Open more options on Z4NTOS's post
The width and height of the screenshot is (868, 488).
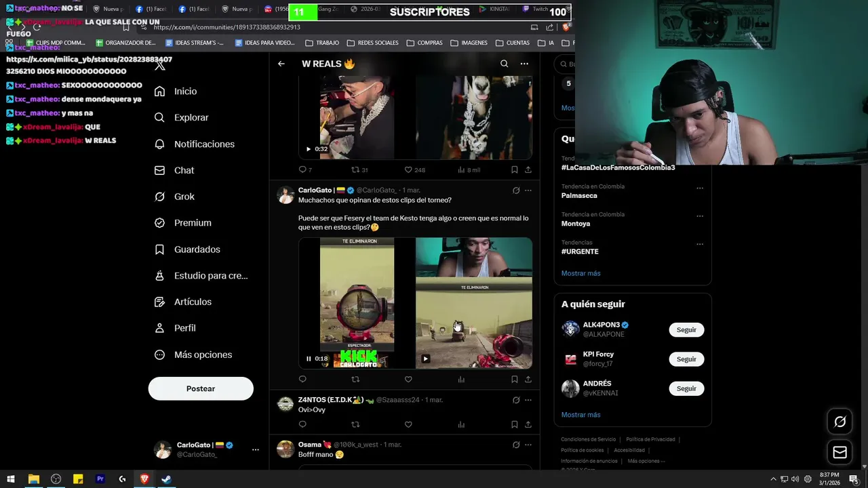point(528,400)
